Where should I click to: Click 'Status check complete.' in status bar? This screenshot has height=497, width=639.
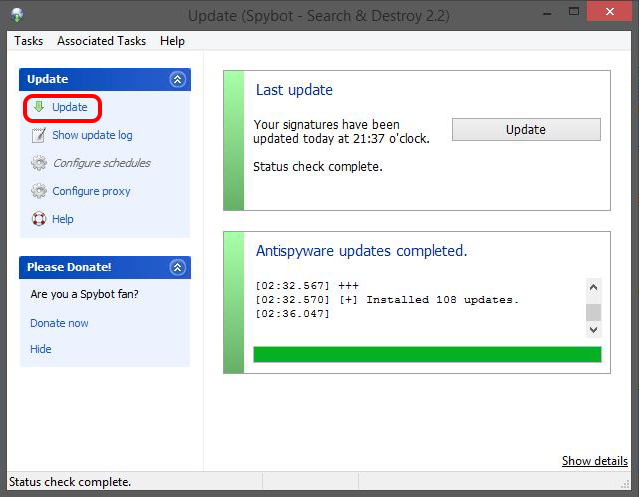tap(70, 482)
